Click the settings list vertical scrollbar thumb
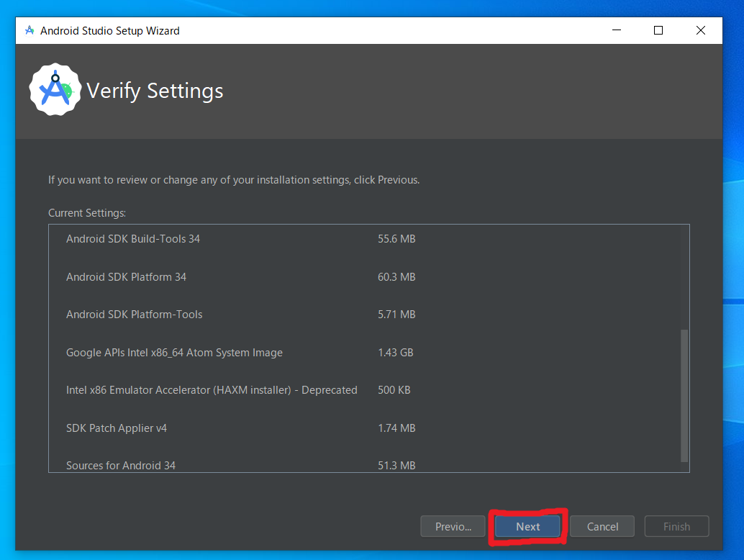The height and width of the screenshot is (560, 744). pos(684,395)
